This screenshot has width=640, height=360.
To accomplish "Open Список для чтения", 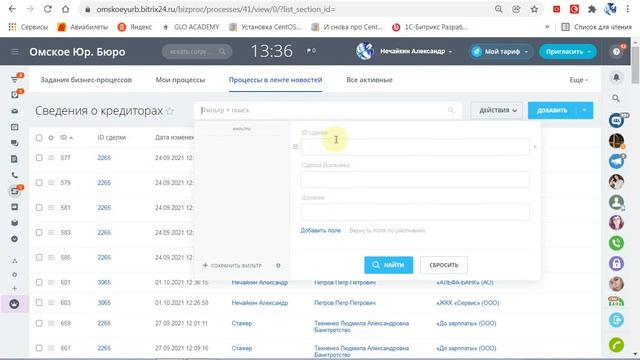I will [x=596, y=27].
